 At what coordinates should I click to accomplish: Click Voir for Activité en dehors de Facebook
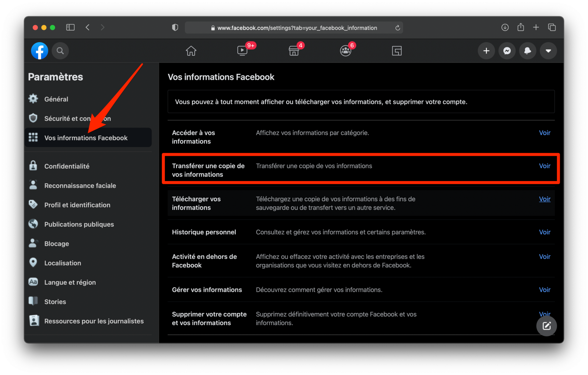(545, 257)
